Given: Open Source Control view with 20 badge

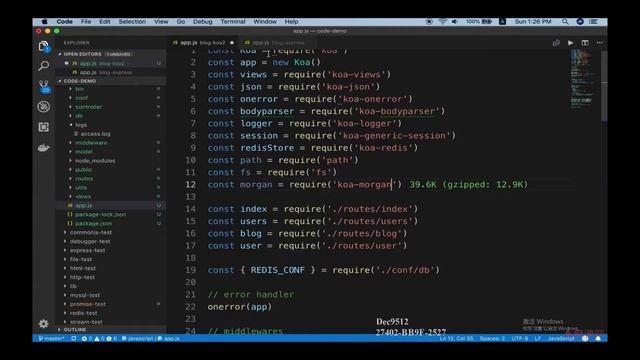Looking at the screenshot, I should pyautogui.click(x=44, y=86).
